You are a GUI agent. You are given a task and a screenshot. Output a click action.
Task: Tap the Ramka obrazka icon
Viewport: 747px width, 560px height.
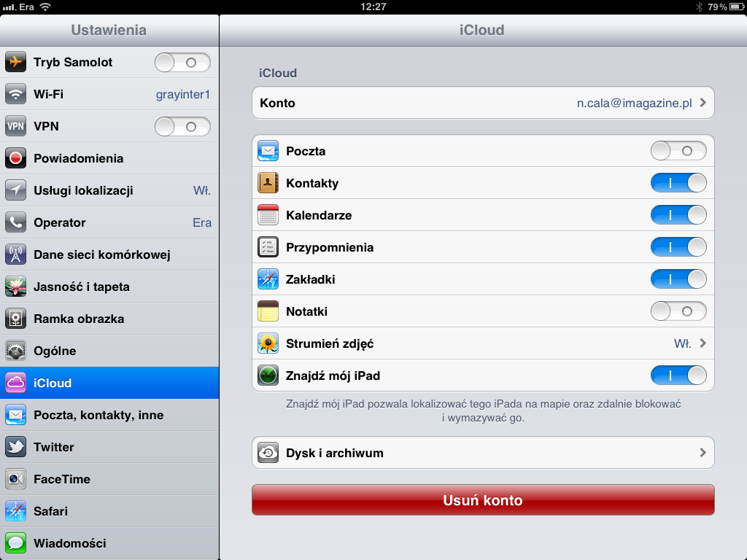point(16,319)
